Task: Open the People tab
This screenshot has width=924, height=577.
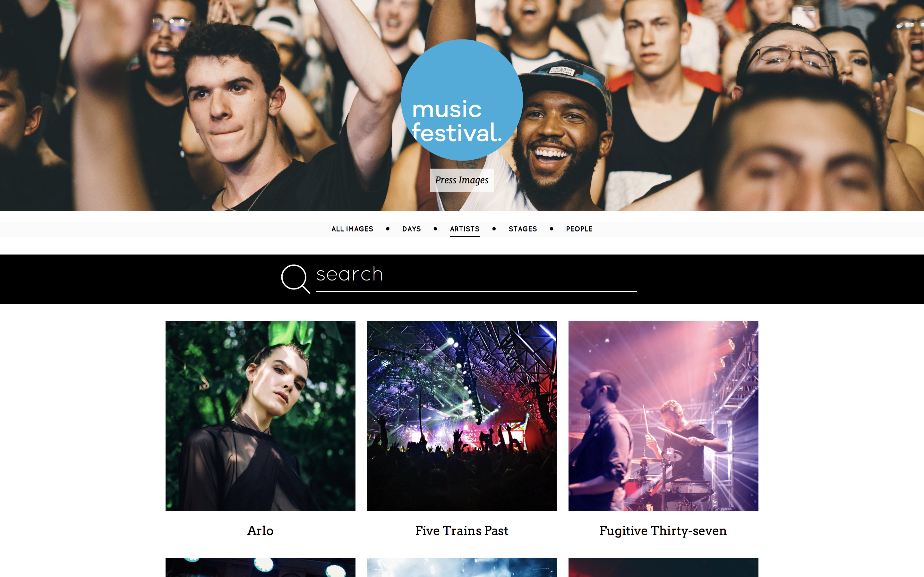Action: pyautogui.click(x=579, y=229)
